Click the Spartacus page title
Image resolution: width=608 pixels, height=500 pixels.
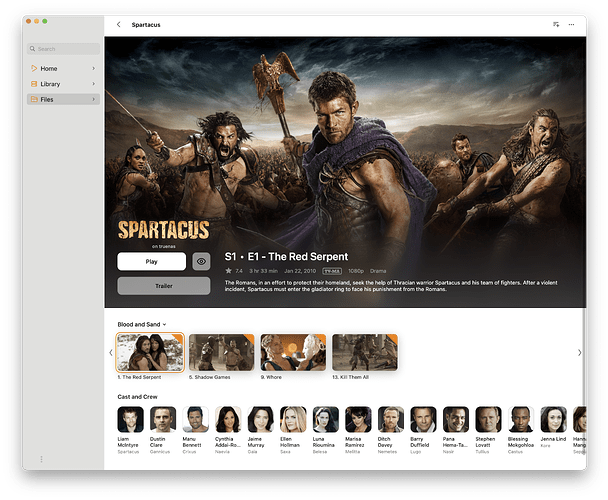[146, 25]
